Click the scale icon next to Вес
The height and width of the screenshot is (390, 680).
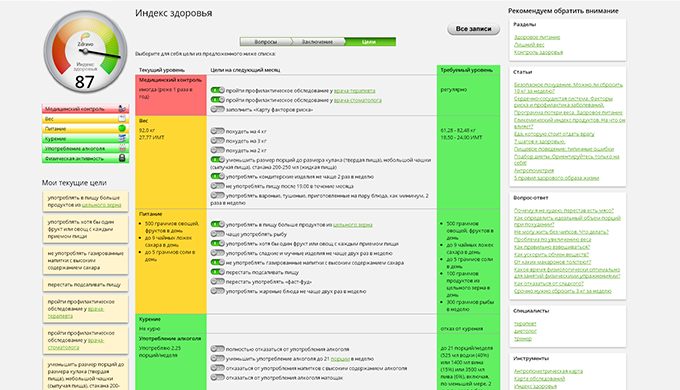(122, 118)
